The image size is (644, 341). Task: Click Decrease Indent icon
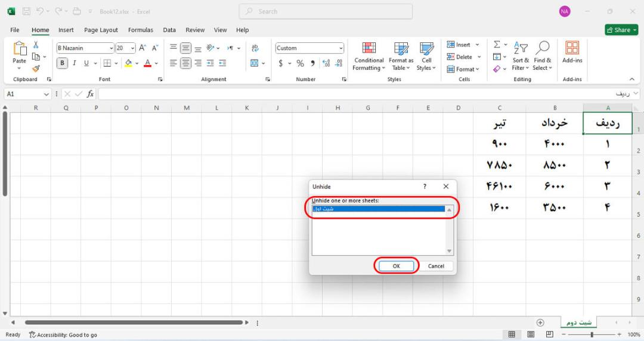coord(210,63)
